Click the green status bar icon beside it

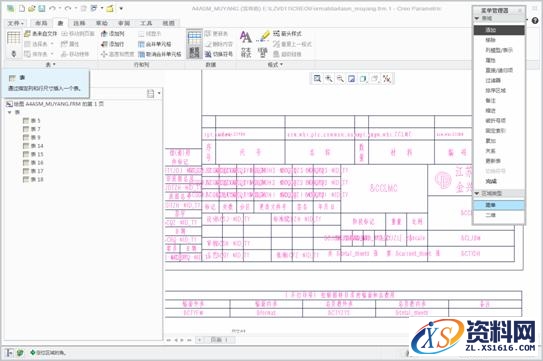click(x=20, y=353)
